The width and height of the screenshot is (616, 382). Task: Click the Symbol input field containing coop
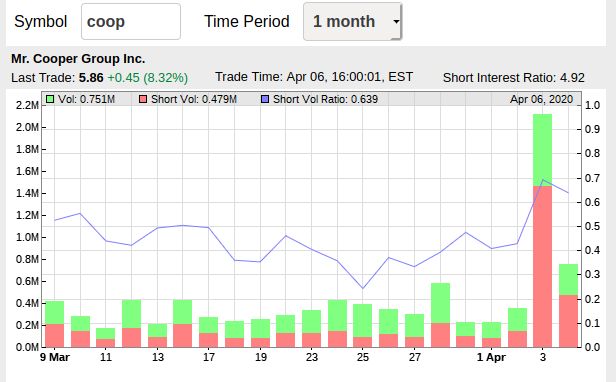131,22
